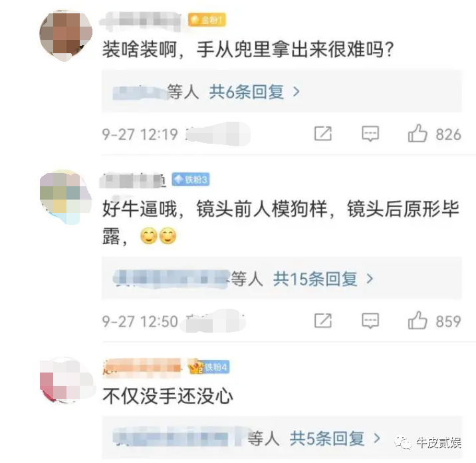Click the 826 like count number

pos(448,134)
